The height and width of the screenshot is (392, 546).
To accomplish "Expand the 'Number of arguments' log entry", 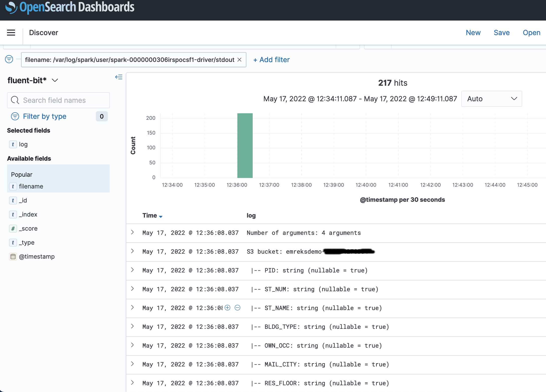I will click(132, 233).
